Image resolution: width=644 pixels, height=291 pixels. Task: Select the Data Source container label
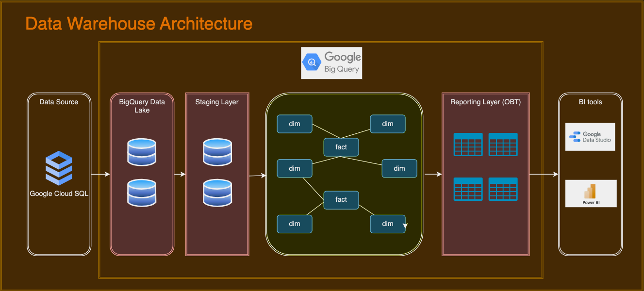(x=59, y=102)
